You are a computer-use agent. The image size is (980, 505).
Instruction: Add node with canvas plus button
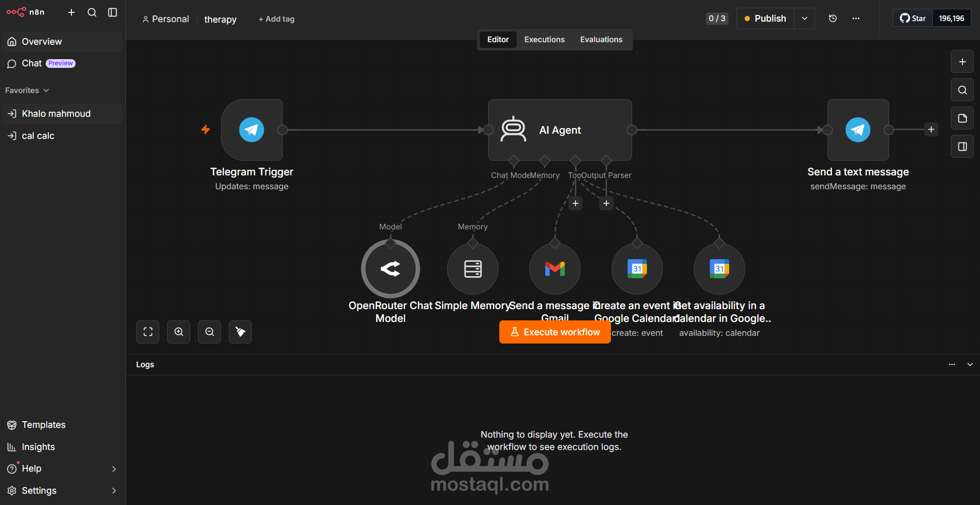[963, 62]
